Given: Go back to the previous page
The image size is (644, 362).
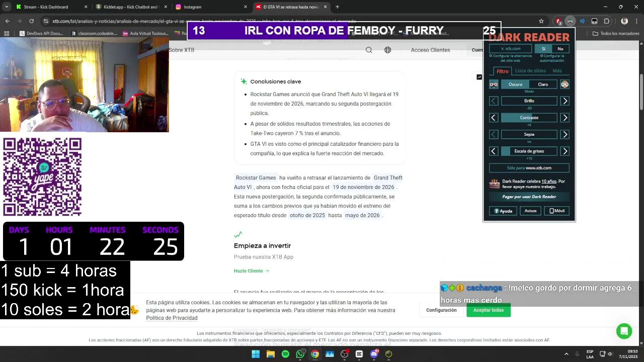Looking at the screenshot, I should (7, 21).
